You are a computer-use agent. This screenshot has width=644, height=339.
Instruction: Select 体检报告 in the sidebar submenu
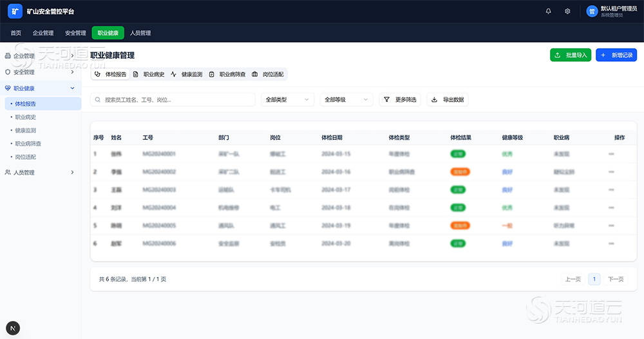[43, 104]
